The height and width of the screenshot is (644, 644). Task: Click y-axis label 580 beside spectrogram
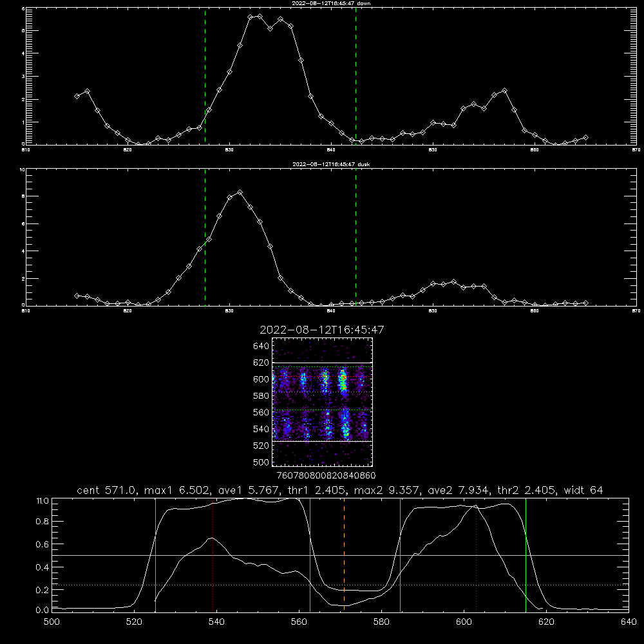(261, 396)
